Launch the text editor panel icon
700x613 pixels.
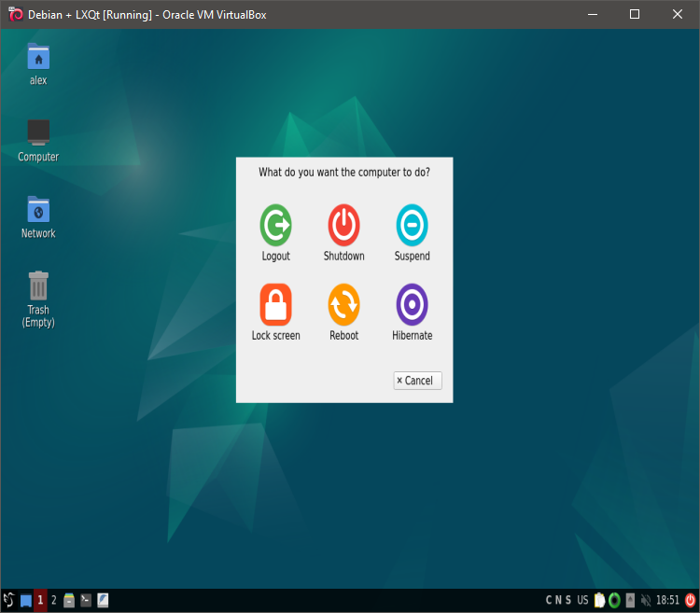pos(103,600)
